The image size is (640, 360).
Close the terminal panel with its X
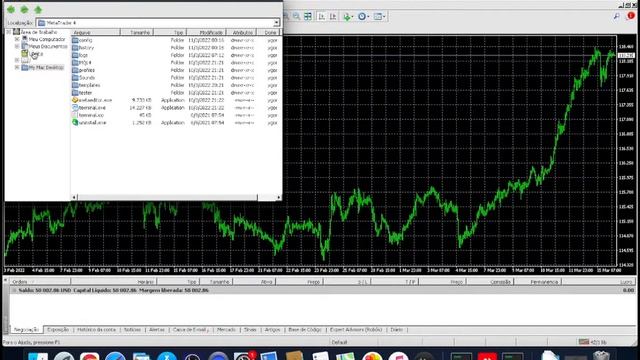tap(5, 280)
